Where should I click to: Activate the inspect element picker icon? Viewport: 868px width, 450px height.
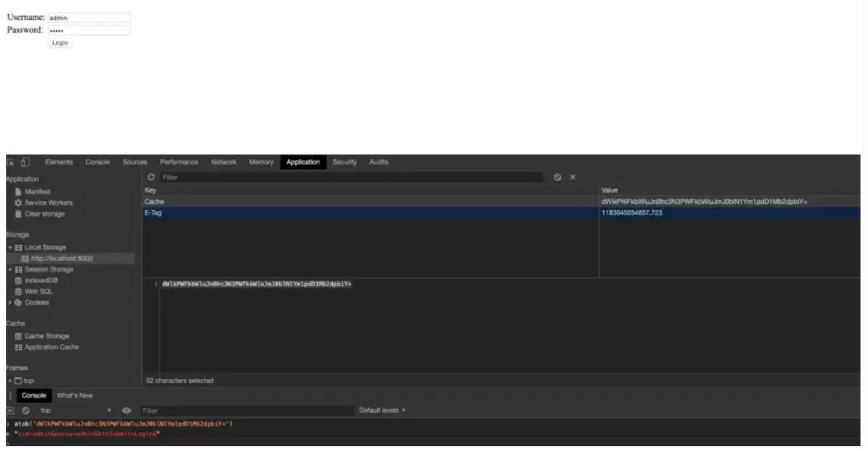tap(11, 162)
